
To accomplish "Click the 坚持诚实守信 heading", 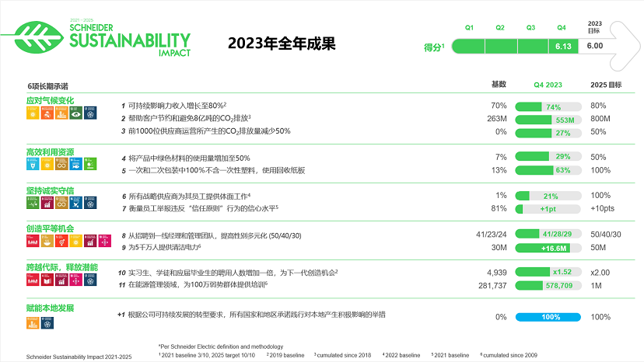I will pyautogui.click(x=50, y=190).
